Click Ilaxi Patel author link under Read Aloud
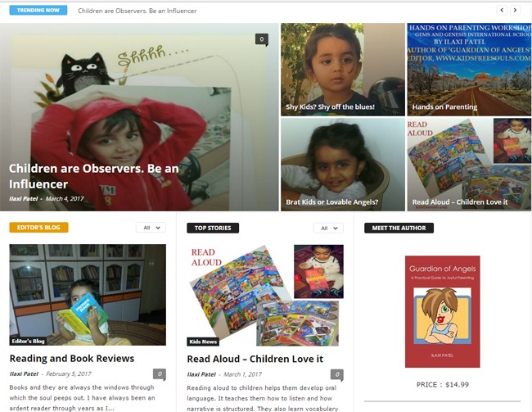532x412 pixels. [201, 374]
